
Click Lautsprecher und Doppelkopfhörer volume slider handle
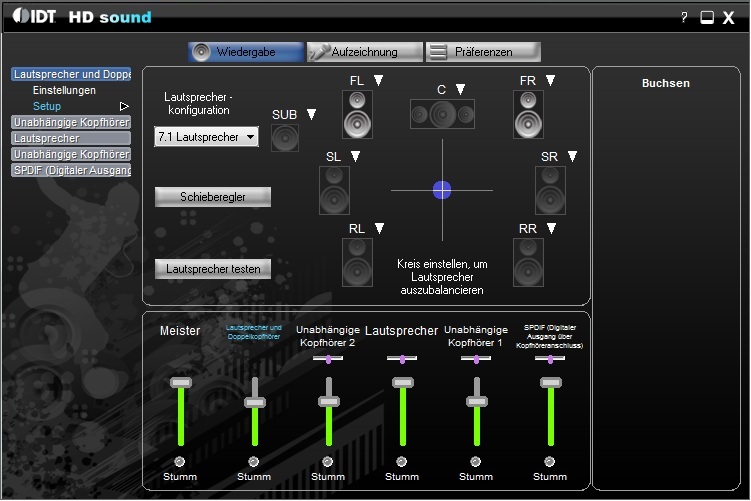[255, 402]
